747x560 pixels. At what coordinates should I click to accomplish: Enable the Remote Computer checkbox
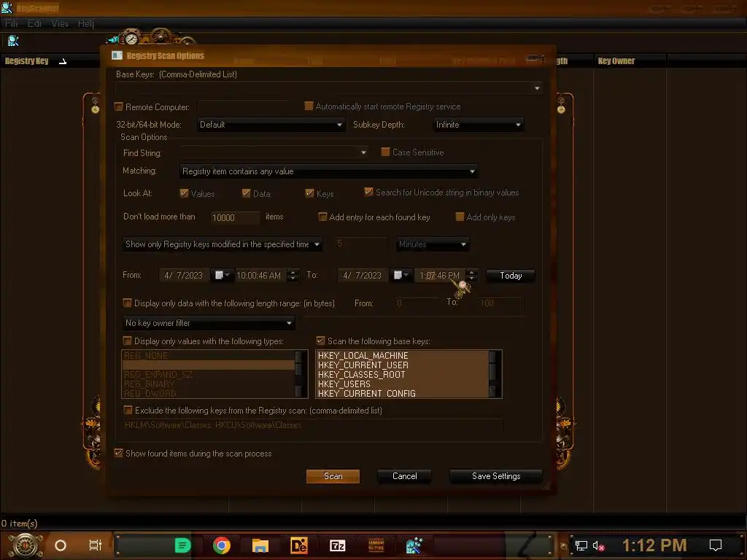(x=119, y=106)
